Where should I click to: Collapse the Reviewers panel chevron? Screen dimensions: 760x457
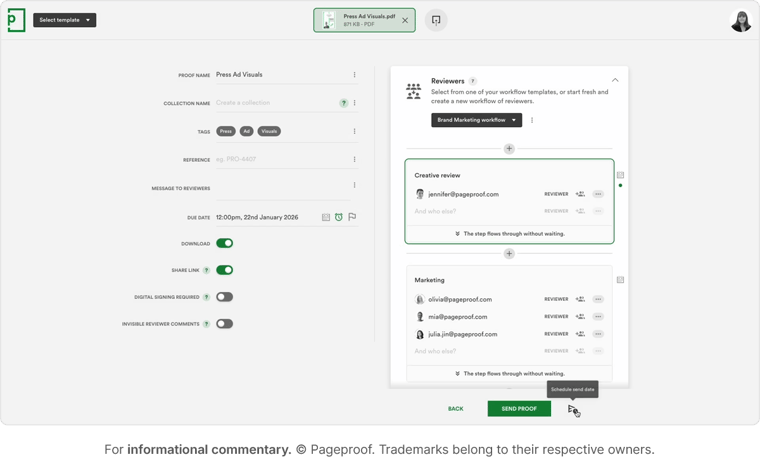615,80
